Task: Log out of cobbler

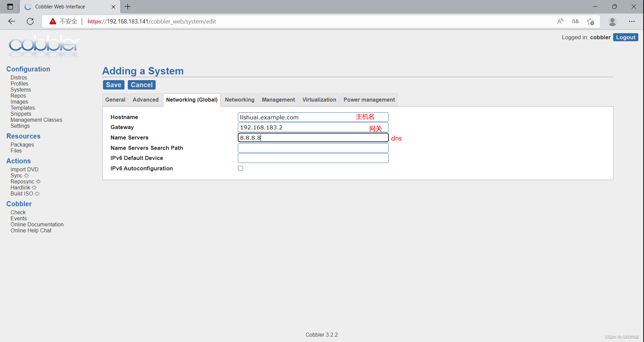Action: pyautogui.click(x=626, y=37)
